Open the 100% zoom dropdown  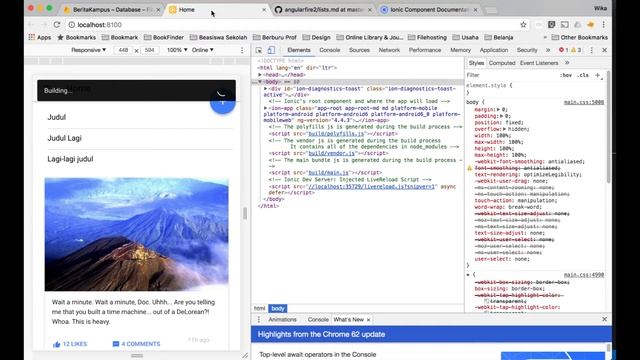(x=177, y=50)
